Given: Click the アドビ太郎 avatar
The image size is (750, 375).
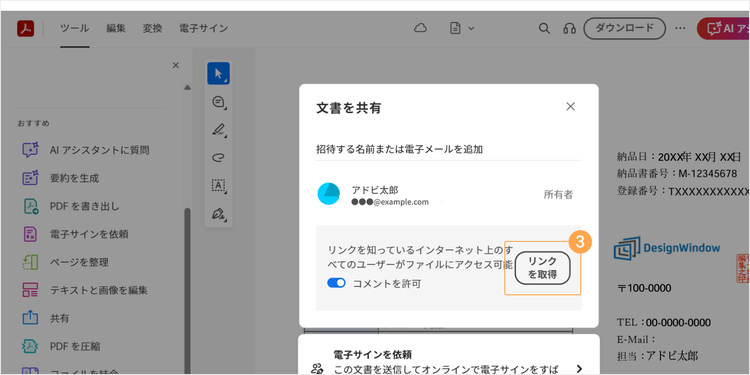Looking at the screenshot, I should tap(329, 194).
